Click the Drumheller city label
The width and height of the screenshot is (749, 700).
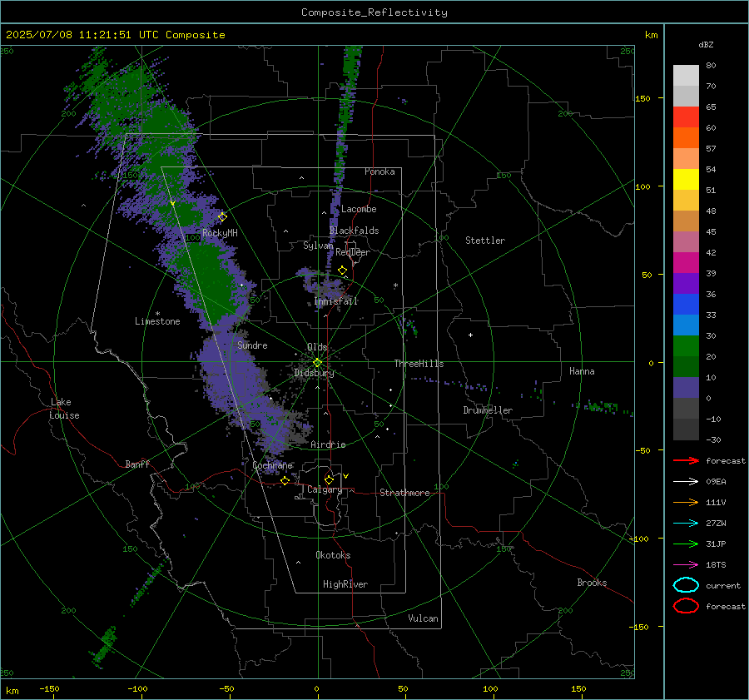[488, 410]
